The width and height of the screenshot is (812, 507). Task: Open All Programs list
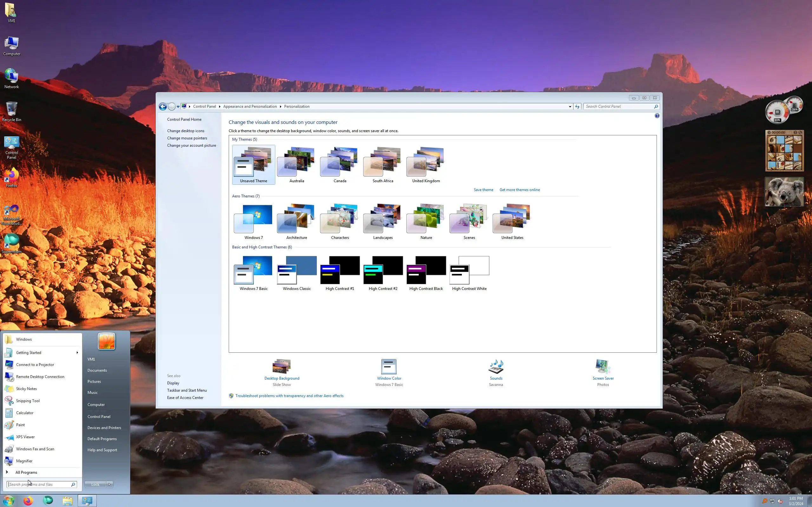pyautogui.click(x=26, y=472)
